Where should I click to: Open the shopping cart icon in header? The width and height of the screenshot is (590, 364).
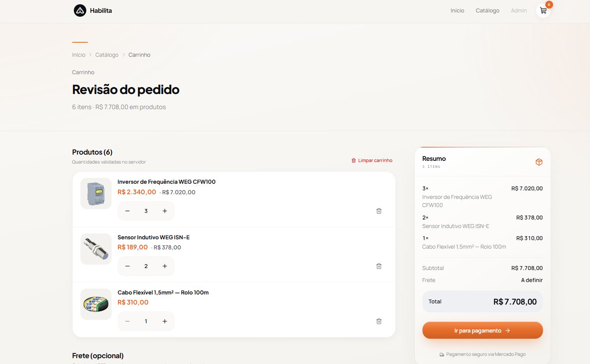pyautogui.click(x=543, y=10)
